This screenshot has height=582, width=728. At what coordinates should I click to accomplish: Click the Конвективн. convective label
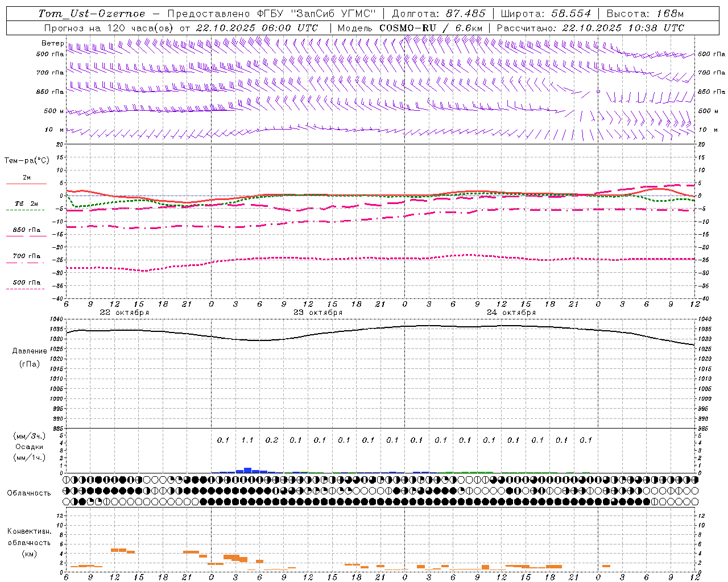coord(29,531)
